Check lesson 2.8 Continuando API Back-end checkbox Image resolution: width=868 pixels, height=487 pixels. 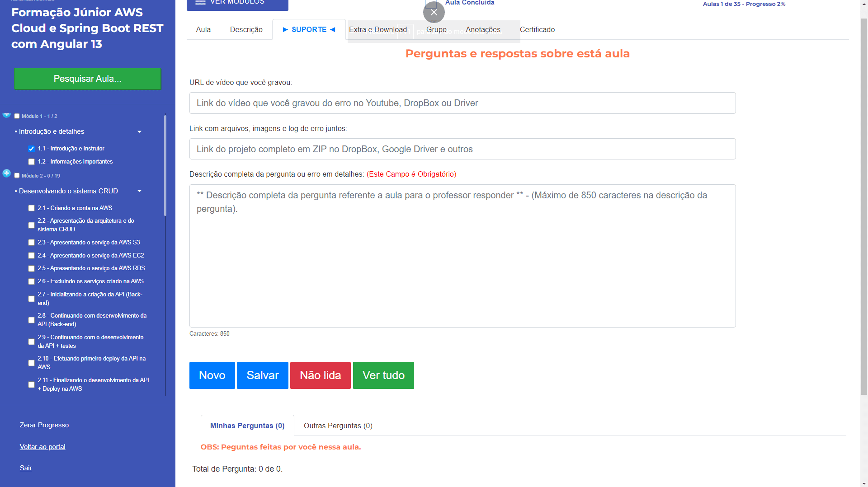(31, 320)
